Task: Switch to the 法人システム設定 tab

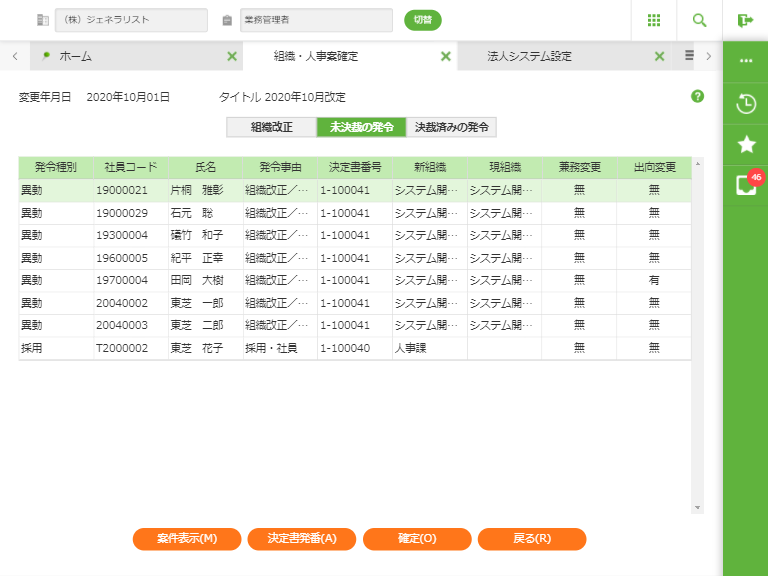Action: coord(530,57)
